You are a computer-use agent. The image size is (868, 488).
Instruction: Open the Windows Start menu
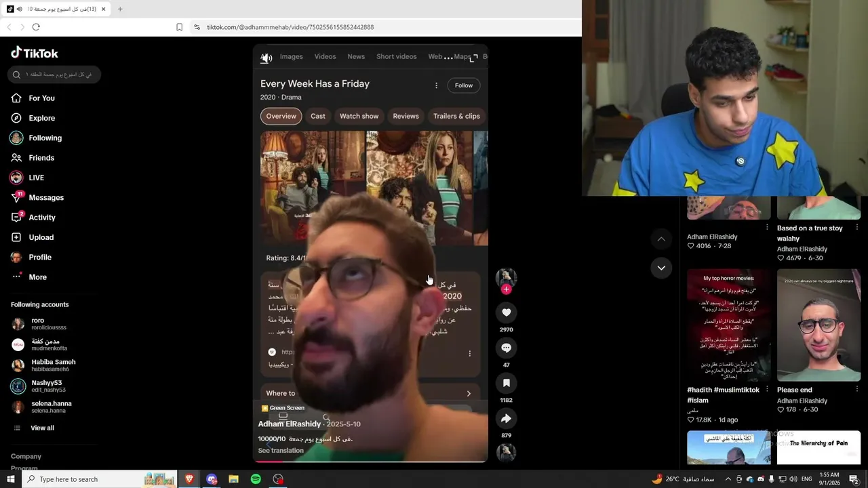11,479
